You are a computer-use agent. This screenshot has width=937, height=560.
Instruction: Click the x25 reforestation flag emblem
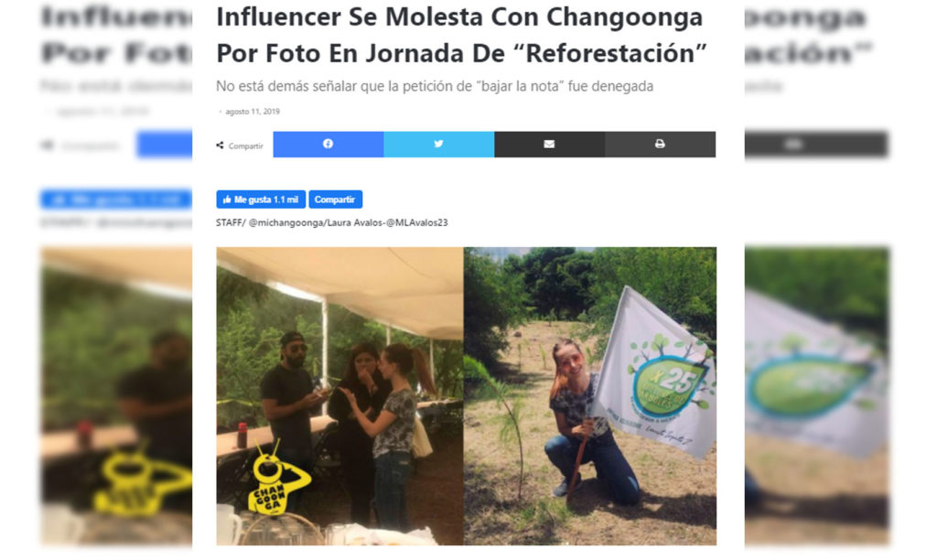pos(668,382)
